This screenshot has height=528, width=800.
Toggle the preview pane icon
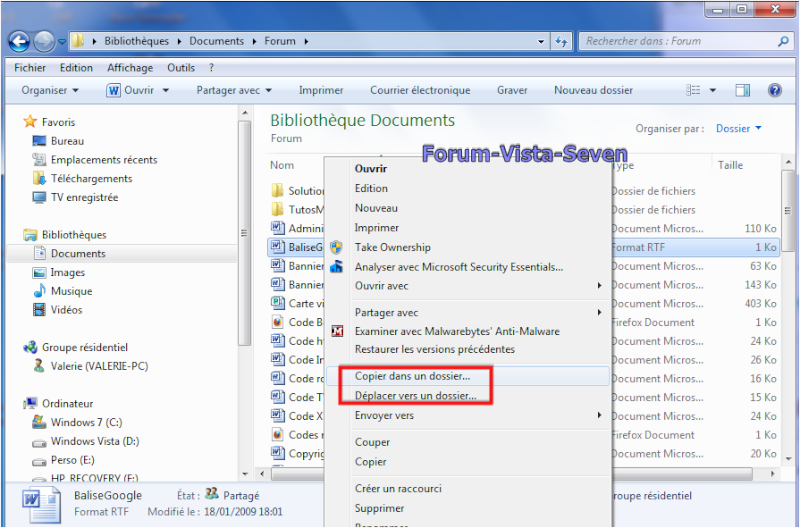click(x=742, y=91)
